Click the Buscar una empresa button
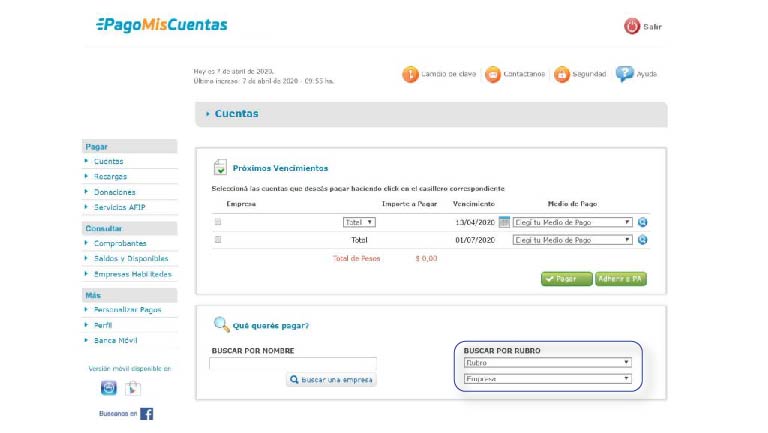The width and height of the screenshot is (768, 433). [x=331, y=380]
